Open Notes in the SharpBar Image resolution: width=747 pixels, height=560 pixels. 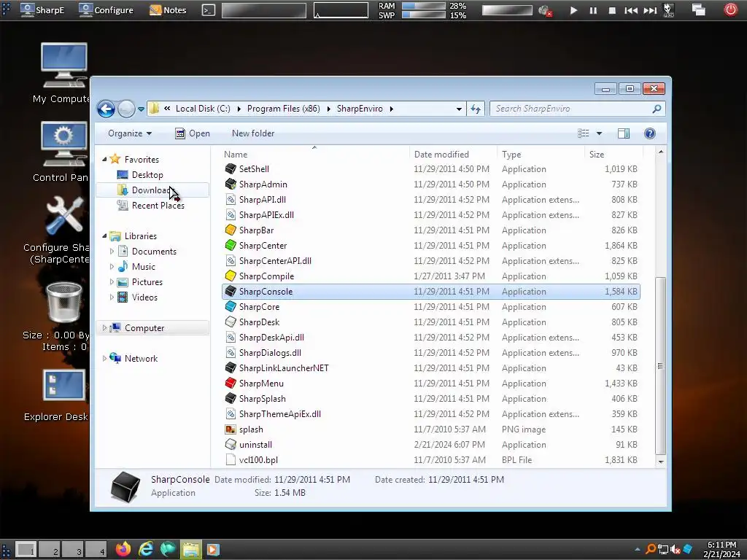pyautogui.click(x=168, y=9)
